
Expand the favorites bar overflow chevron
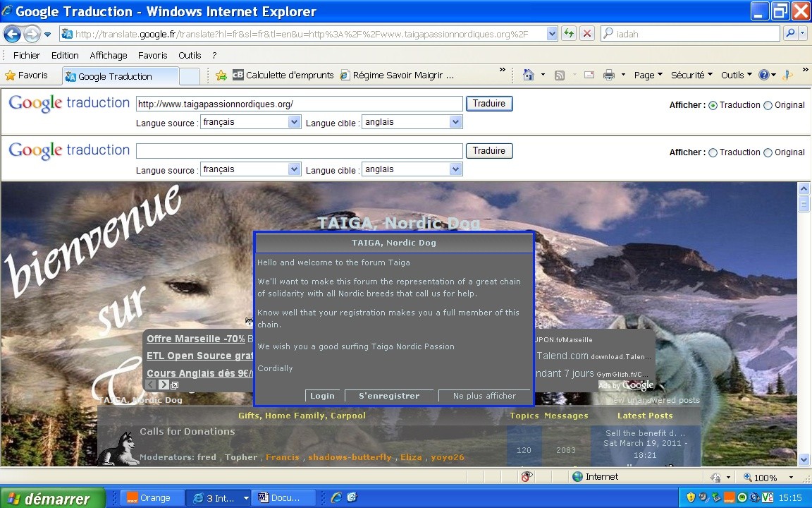(x=502, y=69)
